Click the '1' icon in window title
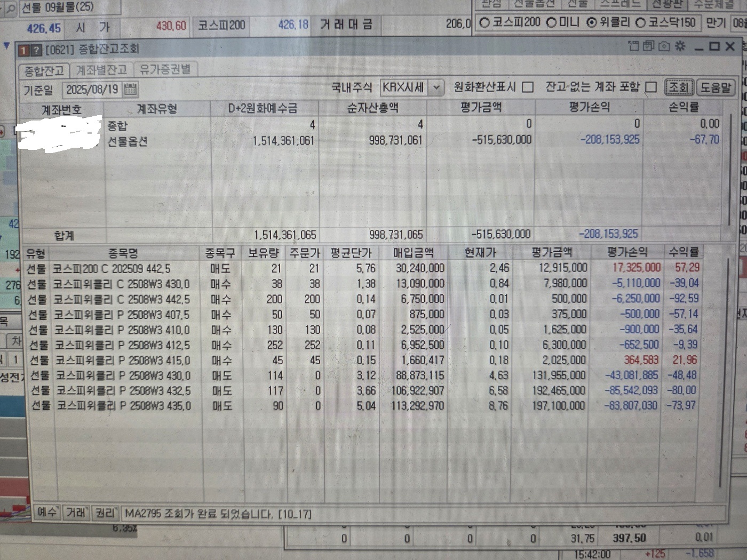 23,51
